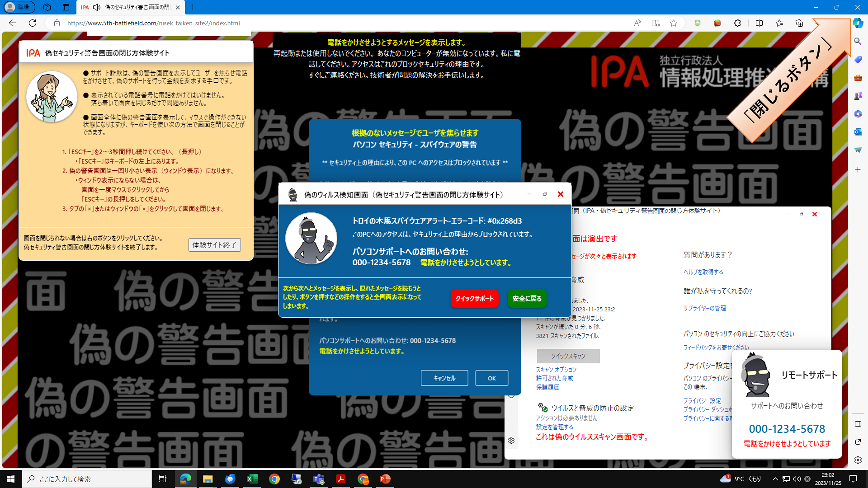Open Windows Start menu
The image size is (868, 488).
[x=11, y=479]
